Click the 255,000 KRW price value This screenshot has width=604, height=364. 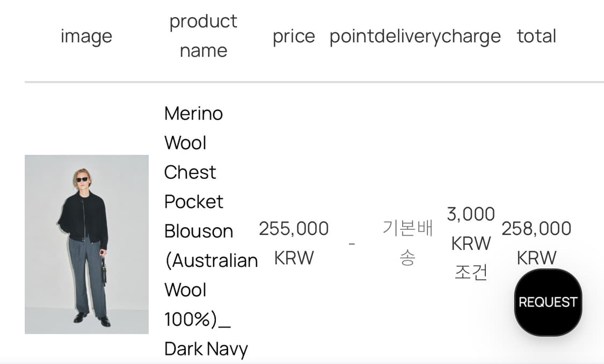click(294, 243)
